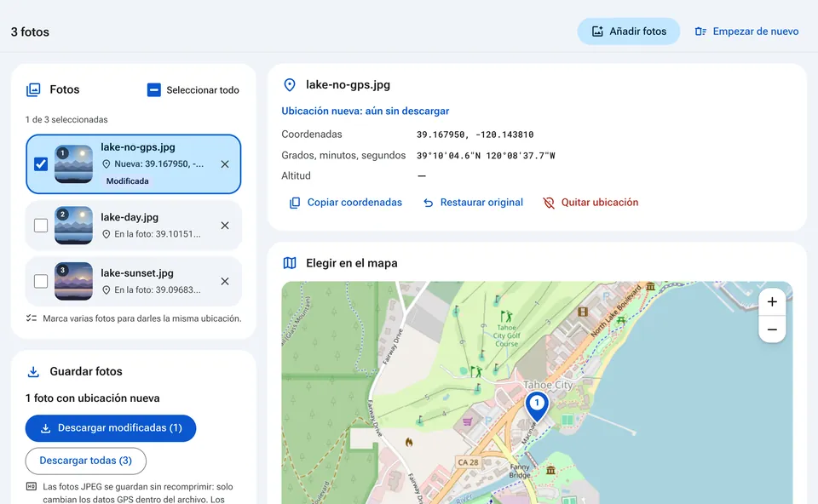Zoom in on the map with plus
This screenshot has width=818, height=504.
pyautogui.click(x=772, y=301)
